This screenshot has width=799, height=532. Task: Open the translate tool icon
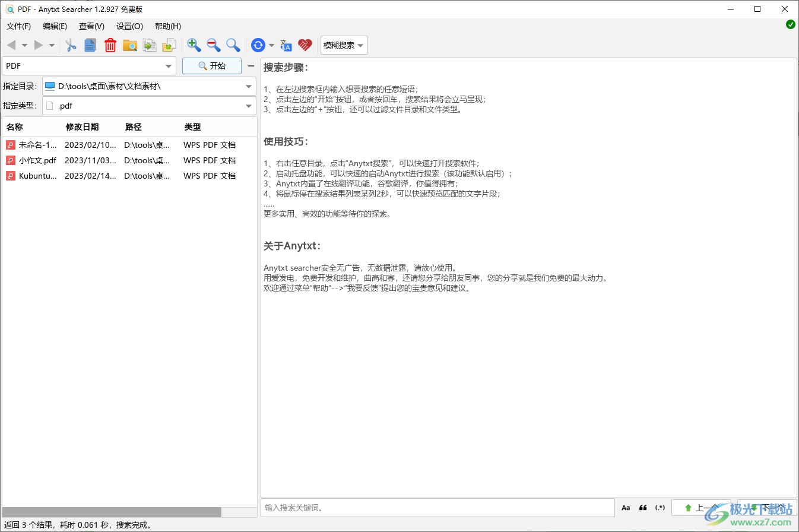[286, 45]
